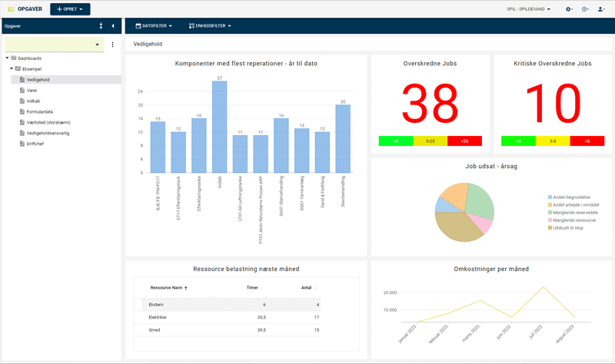Open the ENHEDSFILTER unit filter menu

[x=210, y=26]
